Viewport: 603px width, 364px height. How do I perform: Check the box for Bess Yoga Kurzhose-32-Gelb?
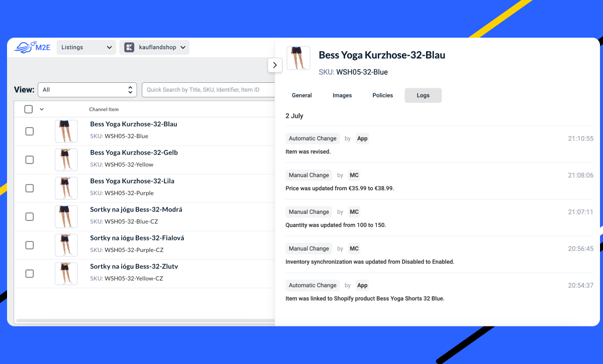click(x=30, y=160)
